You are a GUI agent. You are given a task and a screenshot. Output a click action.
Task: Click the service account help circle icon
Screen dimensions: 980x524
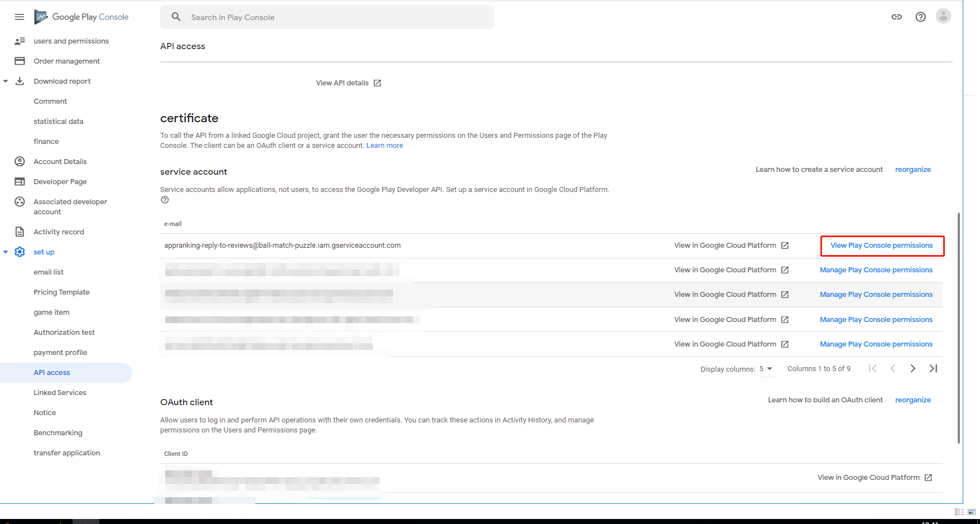pyautogui.click(x=165, y=200)
